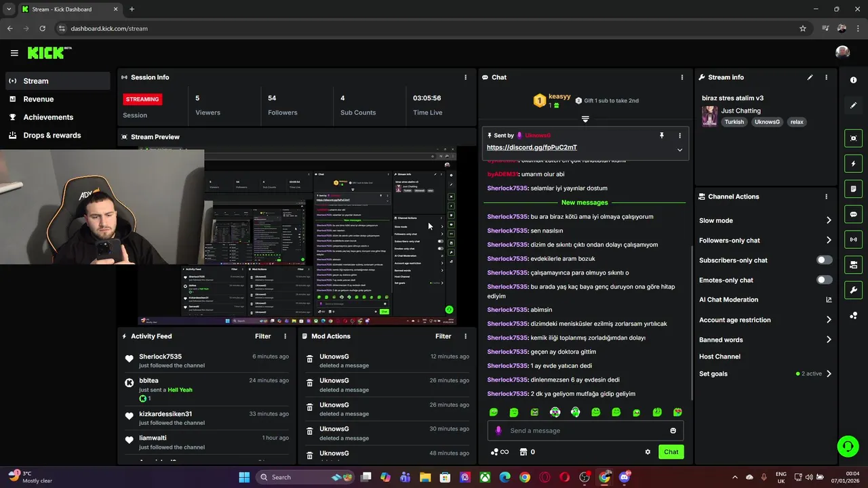
Task: Open the Windows Start menu
Action: pyautogui.click(x=244, y=477)
